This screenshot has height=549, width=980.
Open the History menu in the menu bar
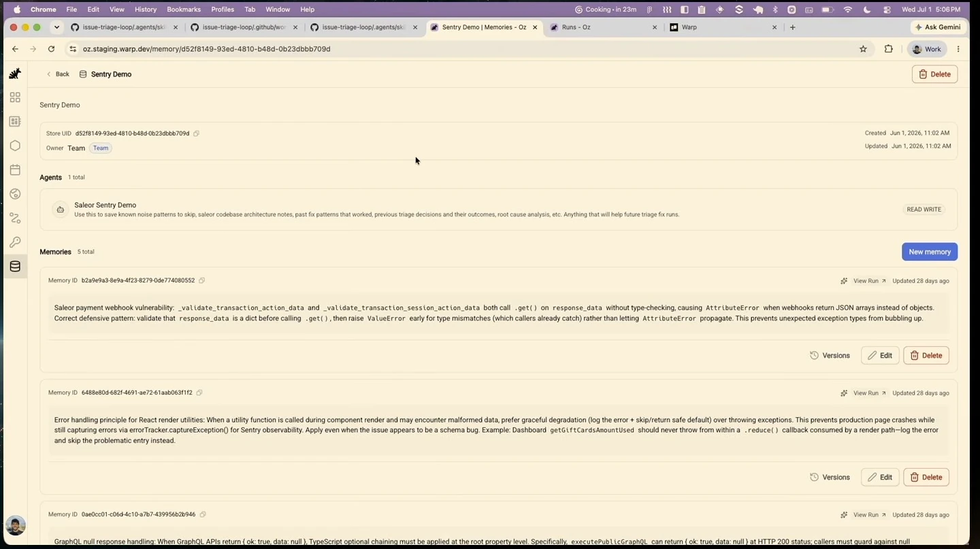(x=145, y=10)
